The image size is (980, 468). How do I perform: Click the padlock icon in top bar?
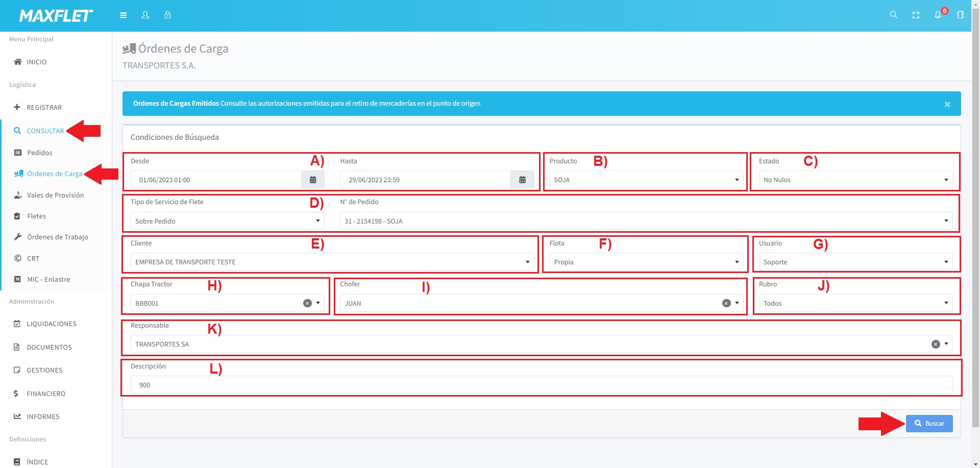[167, 15]
